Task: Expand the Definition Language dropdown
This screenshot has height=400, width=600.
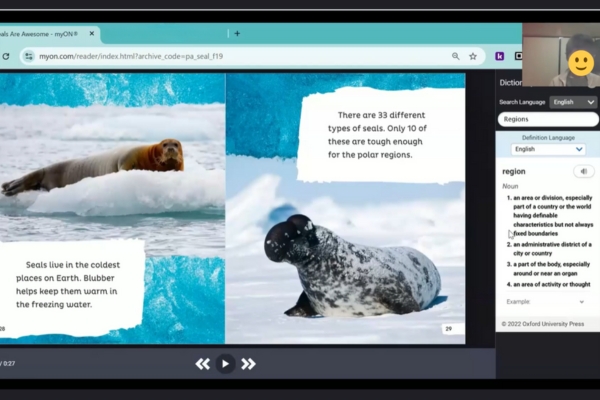Action: [x=548, y=149]
